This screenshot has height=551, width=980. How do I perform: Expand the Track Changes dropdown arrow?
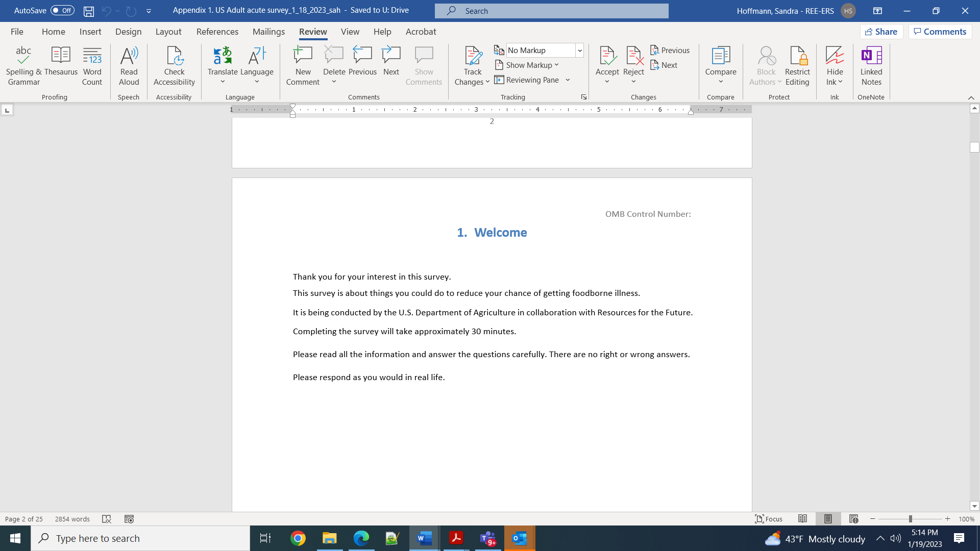(487, 82)
